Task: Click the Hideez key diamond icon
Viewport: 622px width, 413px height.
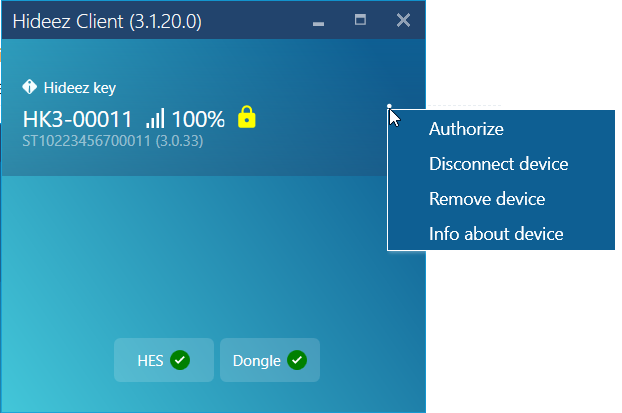Action: pyautogui.click(x=30, y=86)
